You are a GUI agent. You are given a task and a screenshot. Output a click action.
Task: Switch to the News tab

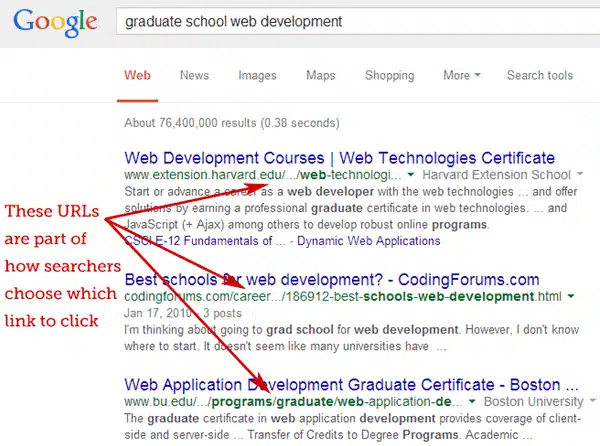point(194,75)
